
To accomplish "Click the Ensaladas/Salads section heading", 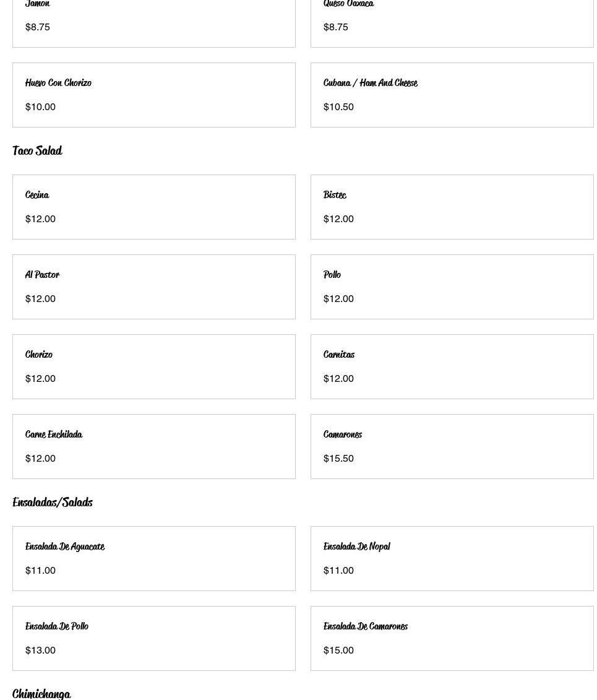I will (53, 503).
